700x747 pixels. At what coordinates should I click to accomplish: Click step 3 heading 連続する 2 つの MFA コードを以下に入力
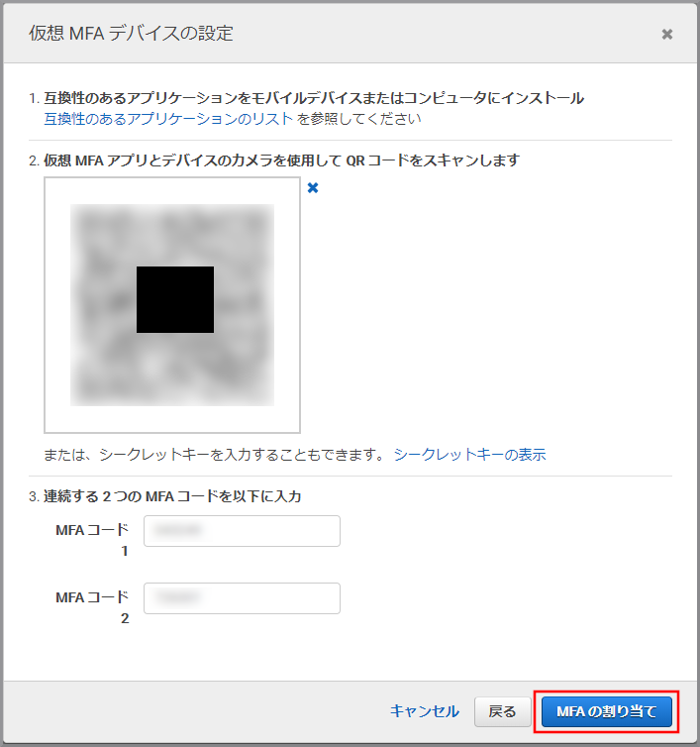[x=172, y=496]
